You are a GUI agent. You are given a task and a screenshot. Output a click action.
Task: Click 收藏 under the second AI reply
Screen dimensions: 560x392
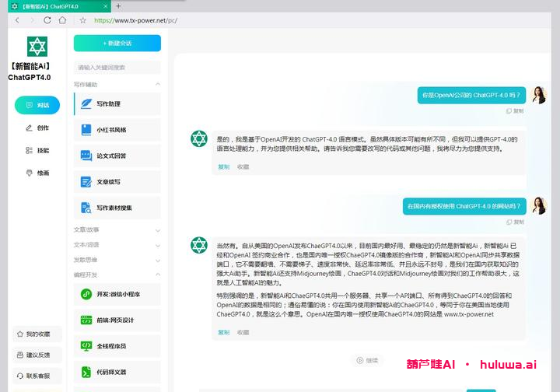click(243, 332)
